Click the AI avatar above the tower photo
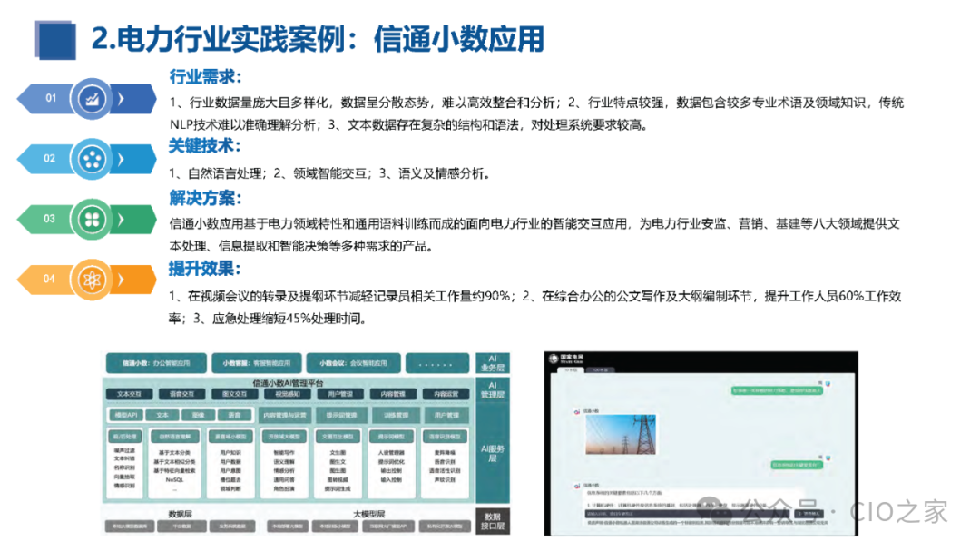Image resolution: width=980 pixels, height=551 pixels. click(576, 411)
